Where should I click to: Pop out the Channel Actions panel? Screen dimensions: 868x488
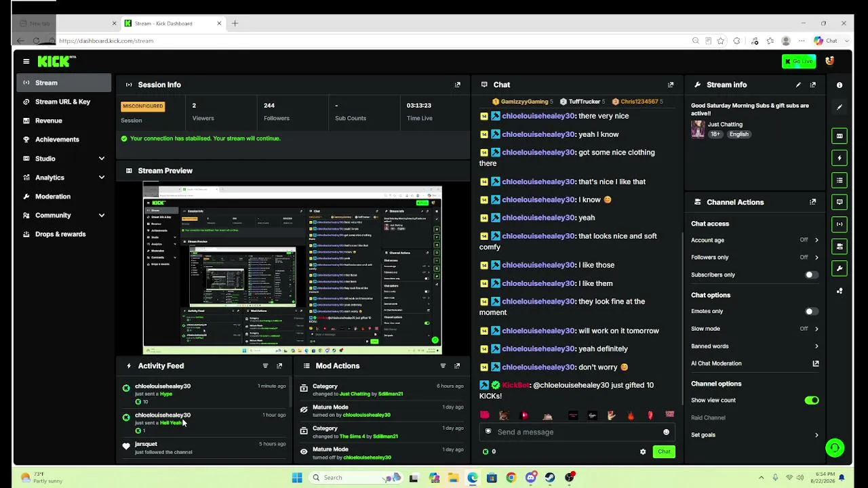pos(813,202)
